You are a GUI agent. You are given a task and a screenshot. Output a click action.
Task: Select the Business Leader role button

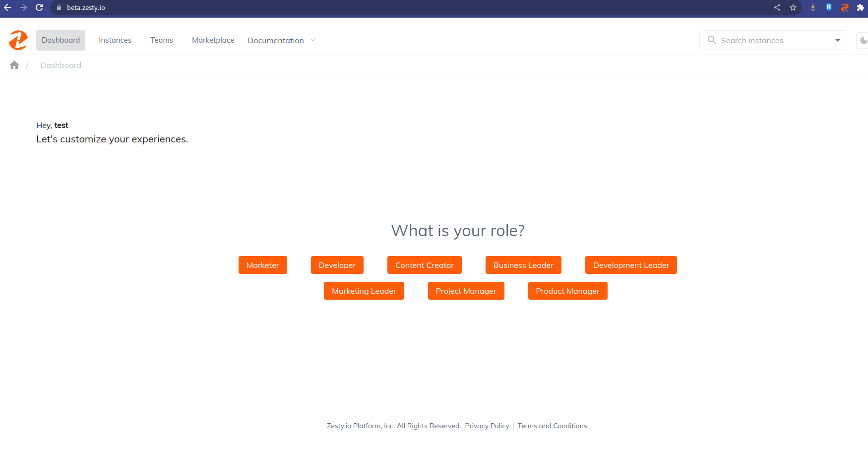[523, 265]
